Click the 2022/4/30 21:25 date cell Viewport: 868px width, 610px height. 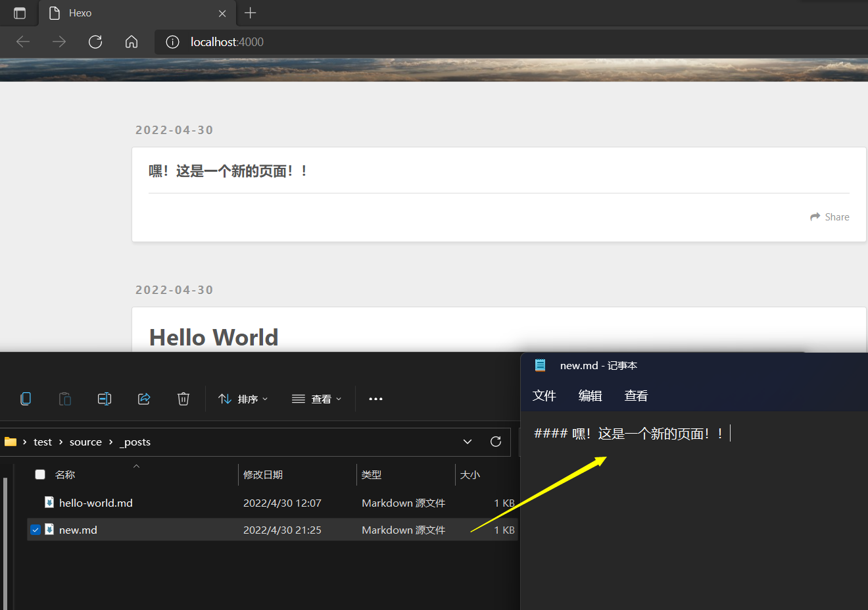click(x=282, y=530)
